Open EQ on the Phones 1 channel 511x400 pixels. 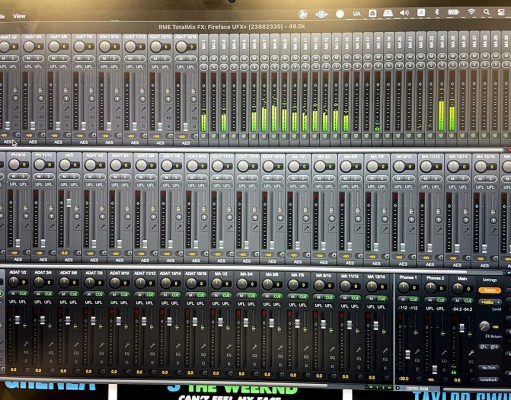point(417,360)
